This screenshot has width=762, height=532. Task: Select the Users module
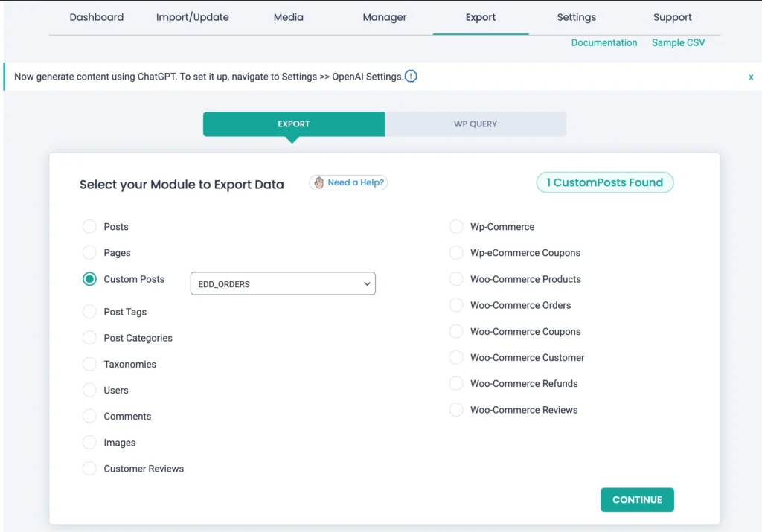[89, 390]
